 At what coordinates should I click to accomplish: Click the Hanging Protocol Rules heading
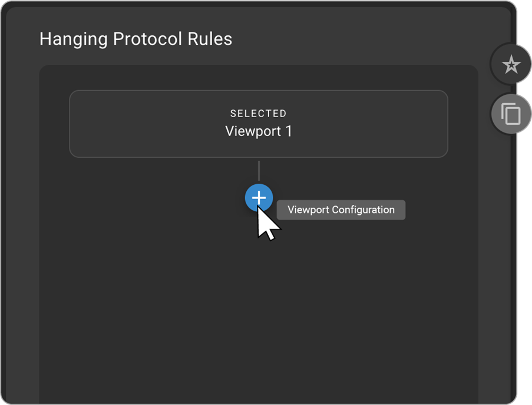pos(136,39)
